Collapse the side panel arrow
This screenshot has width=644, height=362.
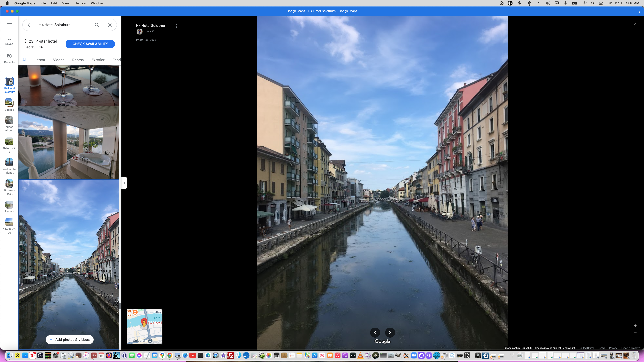click(x=124, y=183)
